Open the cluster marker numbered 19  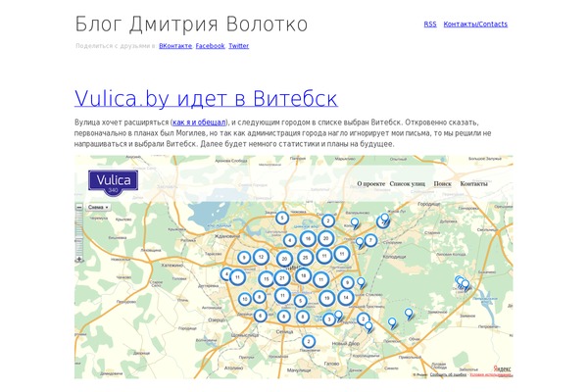[x=326, y=299]
